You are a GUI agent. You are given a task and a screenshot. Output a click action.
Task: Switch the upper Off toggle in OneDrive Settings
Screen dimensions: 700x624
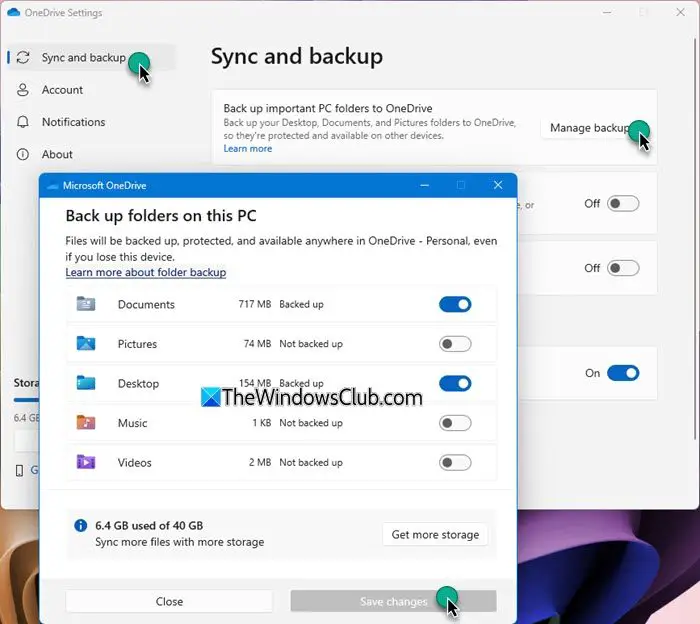(623, 204)
